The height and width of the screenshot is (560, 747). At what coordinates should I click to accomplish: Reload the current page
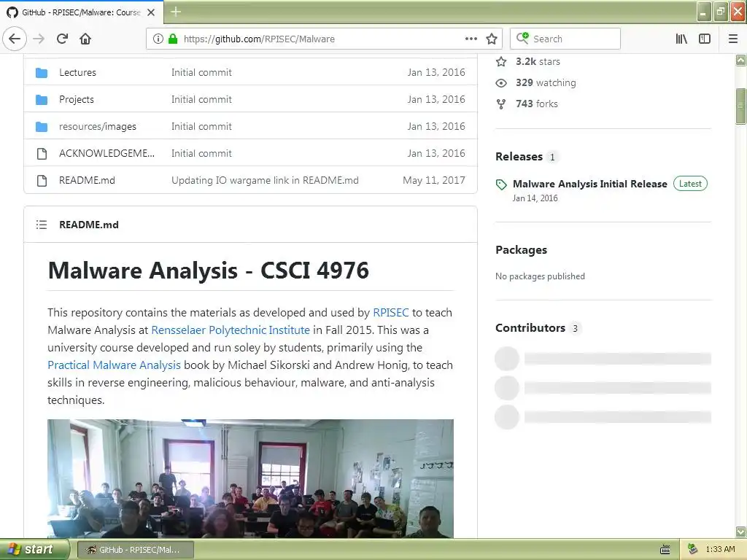62,39
